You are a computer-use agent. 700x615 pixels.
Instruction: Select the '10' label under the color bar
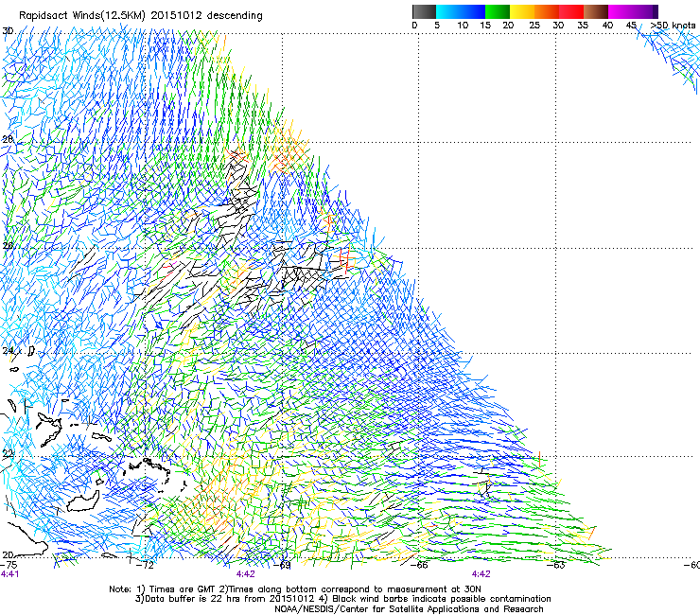click(x=463, y=26)
